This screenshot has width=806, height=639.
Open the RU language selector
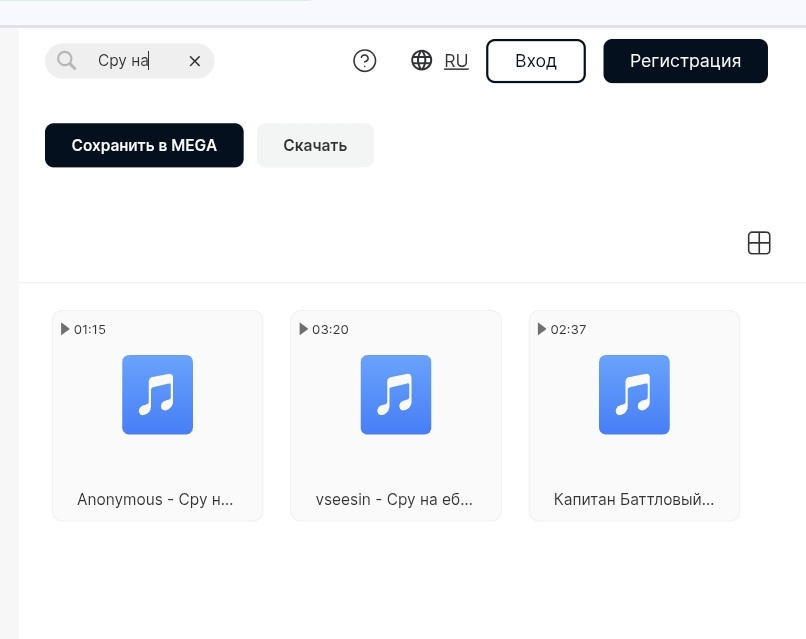point(456,61)
